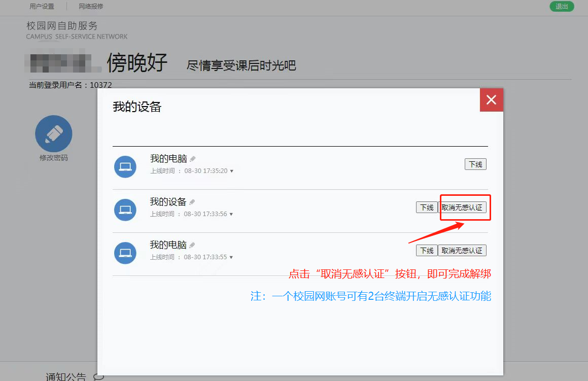Open 用户设置 in the top menu

coord(42,7)
